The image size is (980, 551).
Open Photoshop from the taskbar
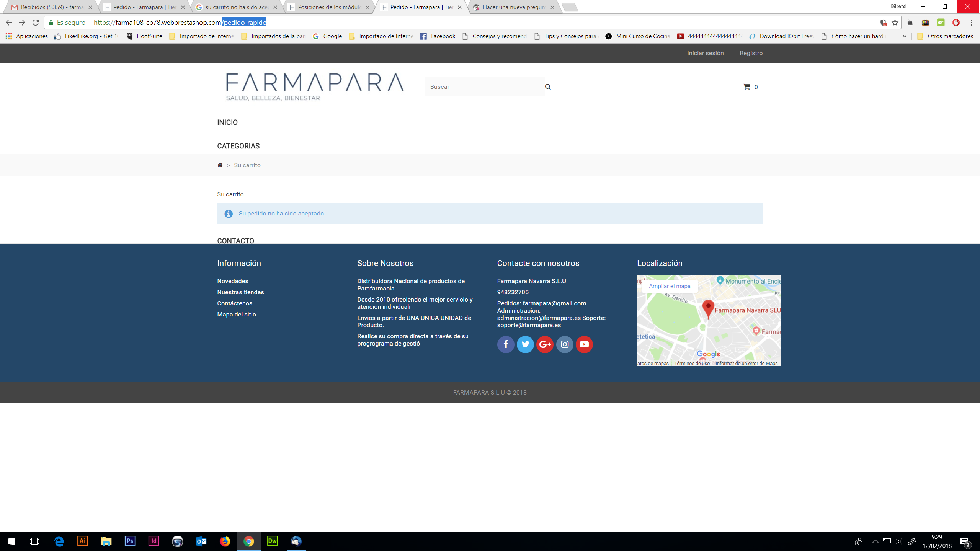click(x=130, y=541)
